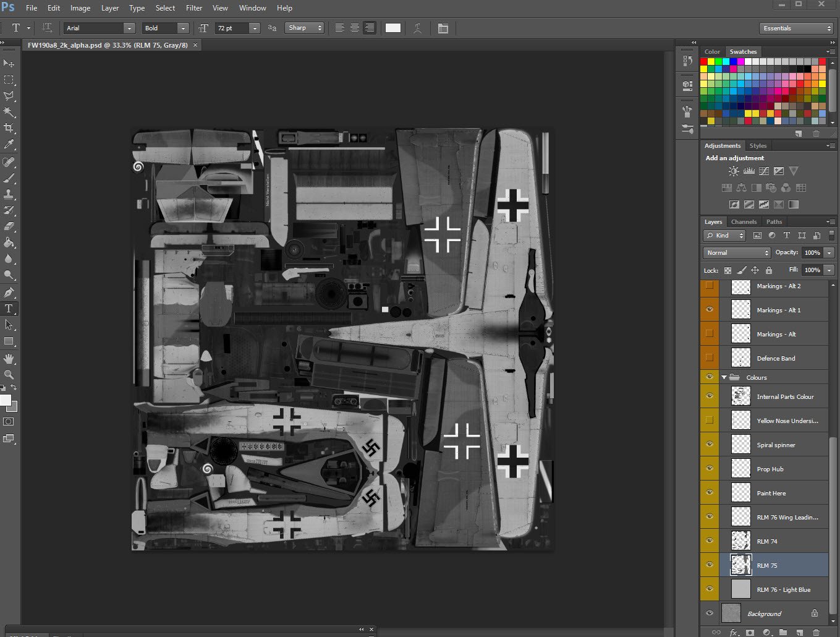Select the Brush tool
Screen dimensions: 840x637
point(9,178)
